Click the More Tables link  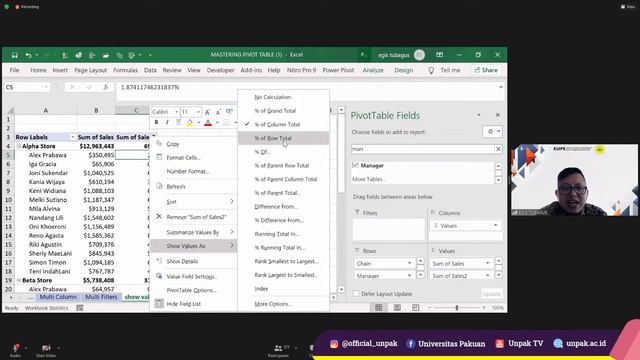(369, 179)
